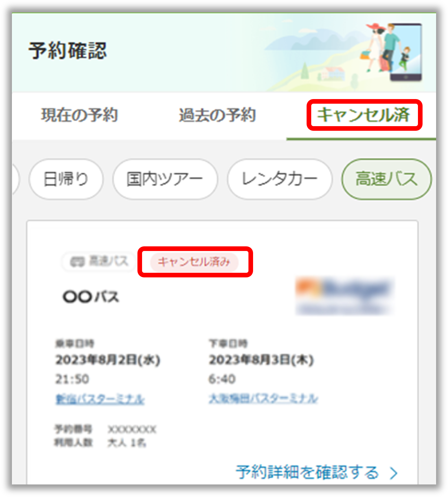This screenshot has height=497, width=448.
Task: Click the partially hidden chip left of 日帰り
Action: (15, 179)
